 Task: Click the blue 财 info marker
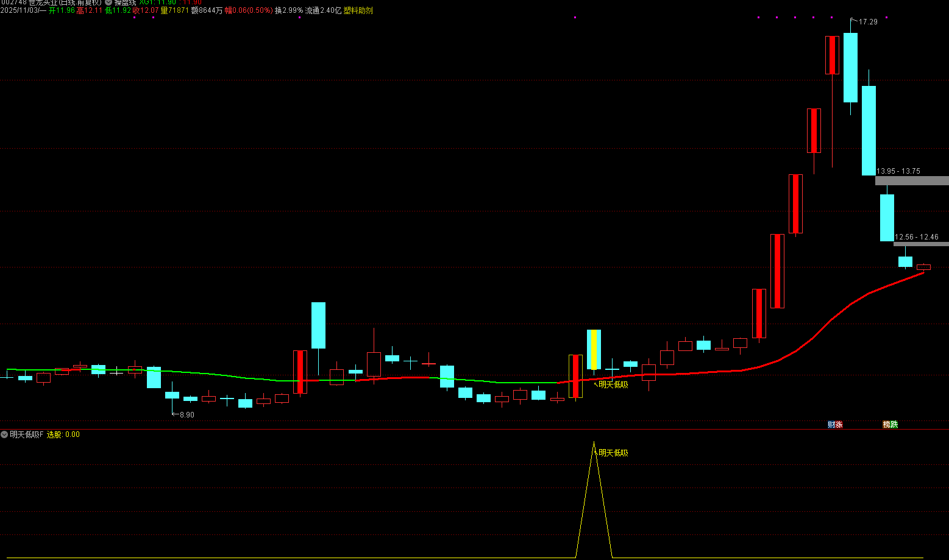[x=831, y=425]
